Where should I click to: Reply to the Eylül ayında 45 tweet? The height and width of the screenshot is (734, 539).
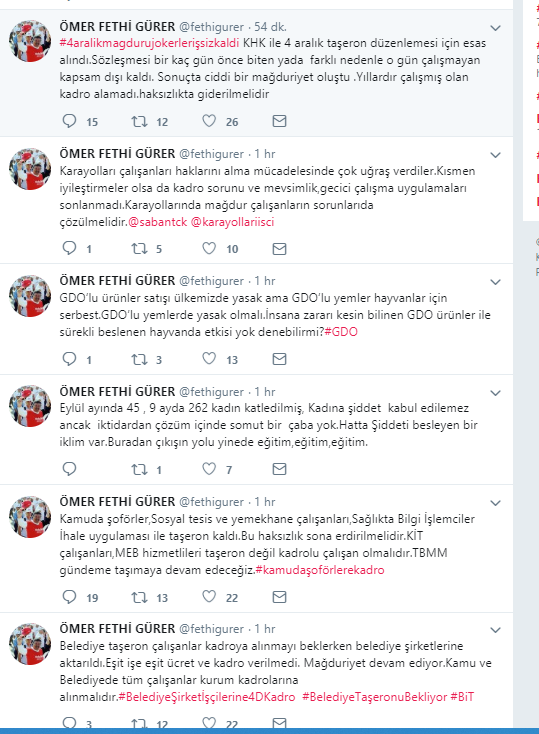[69, 469]
